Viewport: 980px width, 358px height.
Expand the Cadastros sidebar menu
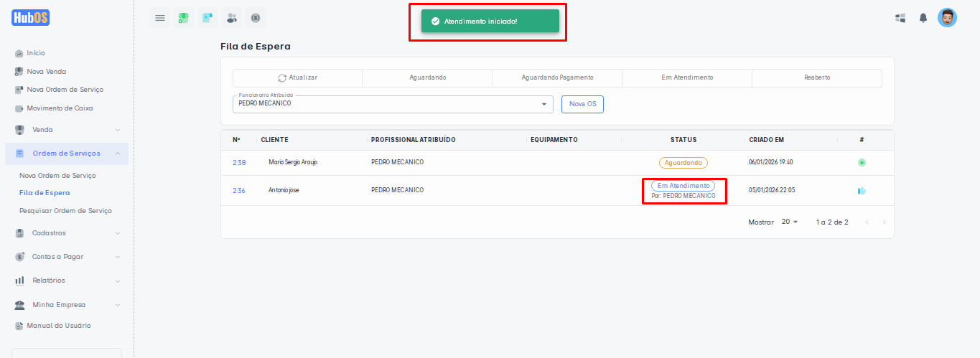click(x=66, y=233)
